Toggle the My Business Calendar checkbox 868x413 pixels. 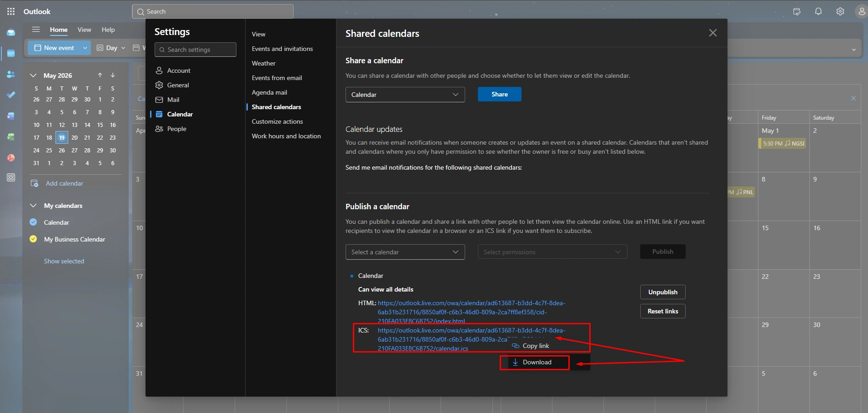pyautogui.click(x=33, y=239)
